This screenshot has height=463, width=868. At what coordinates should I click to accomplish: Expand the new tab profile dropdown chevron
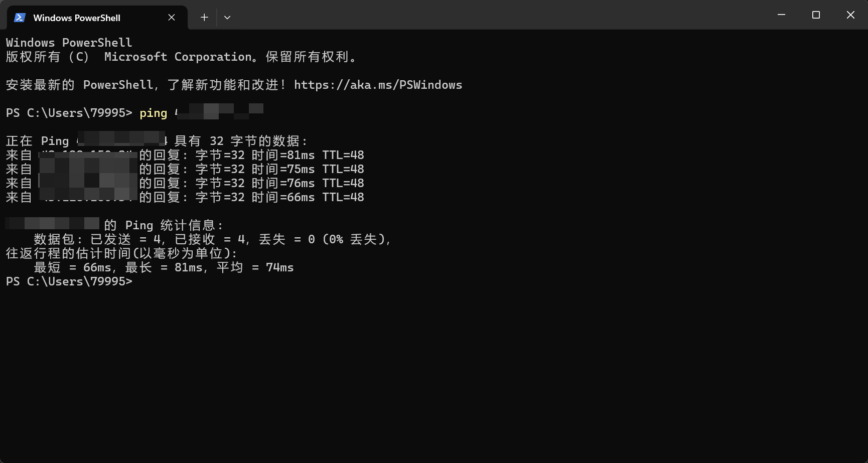click(x=227, y=18)
